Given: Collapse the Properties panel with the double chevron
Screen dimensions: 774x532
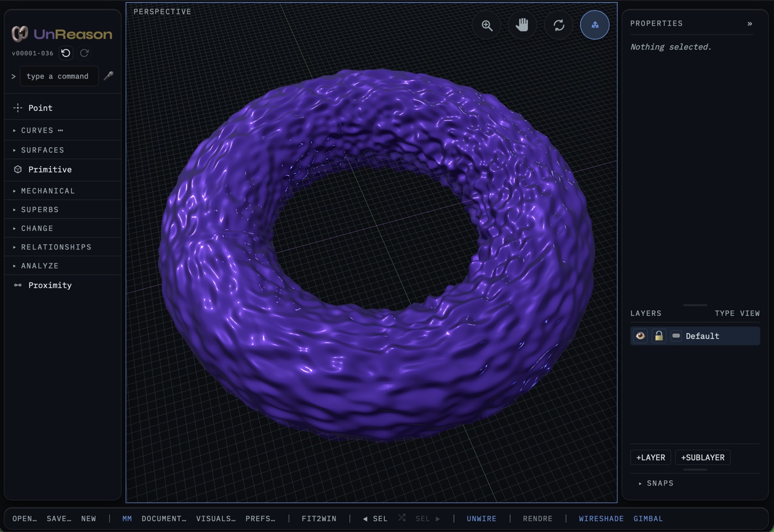Looking at the screenshot, I should pos(750,24).
